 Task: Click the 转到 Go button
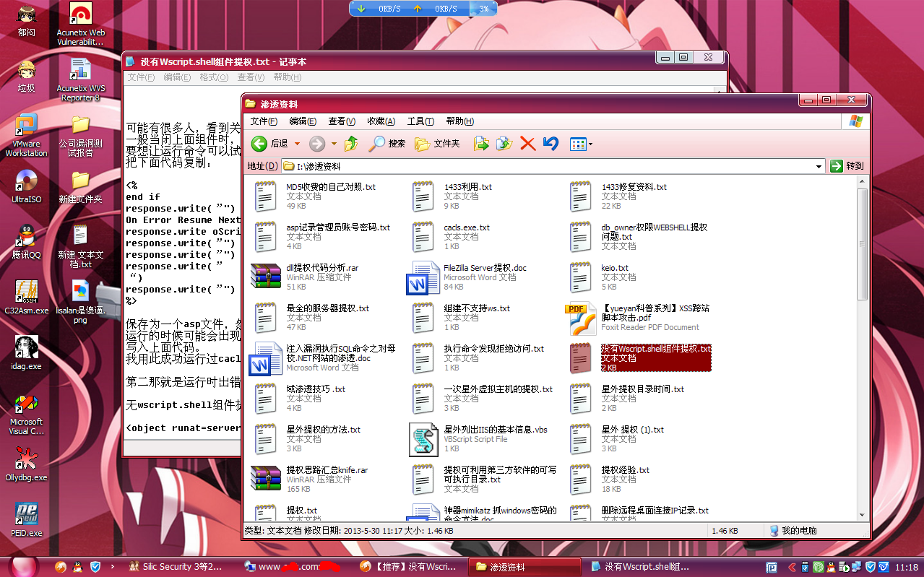[847, 166]
